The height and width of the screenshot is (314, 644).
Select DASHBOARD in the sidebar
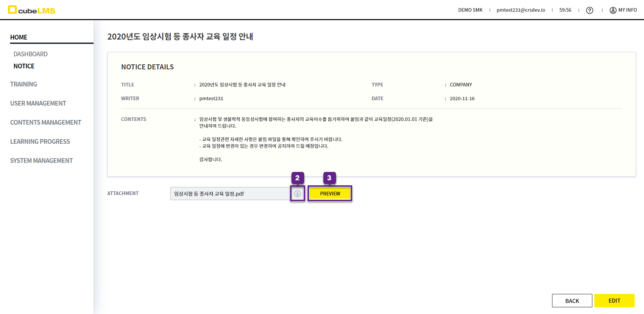(x=31, y=54)
